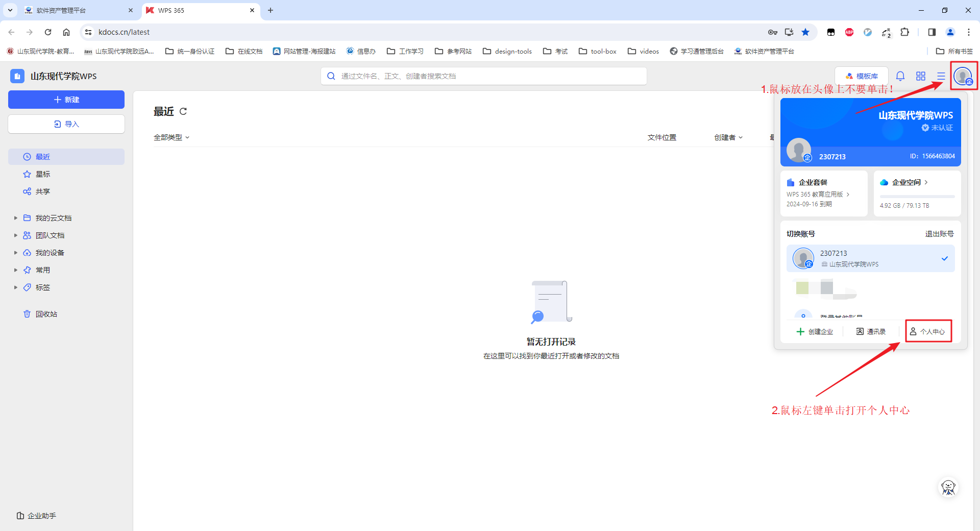Expand the 常用 tree arrow
980x531 pixels.
[x=16, y=270]
